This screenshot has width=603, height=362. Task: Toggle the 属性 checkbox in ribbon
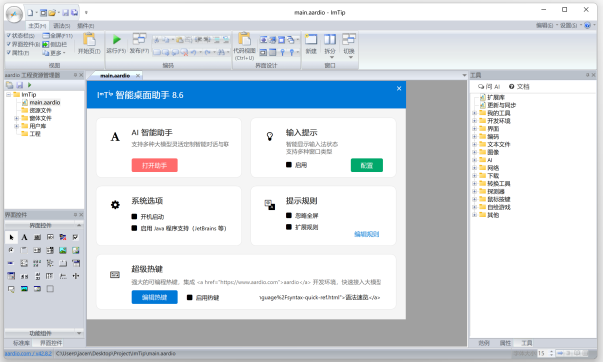[8, 53]
